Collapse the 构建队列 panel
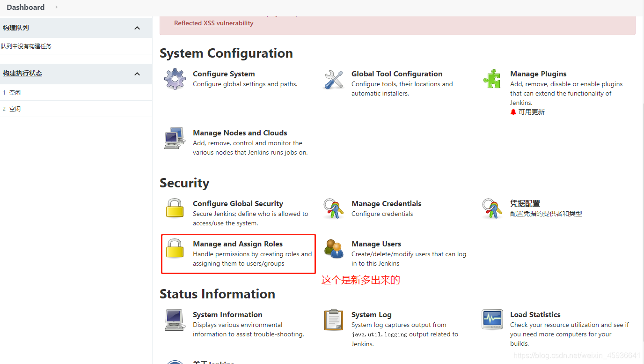 (137, 28)
